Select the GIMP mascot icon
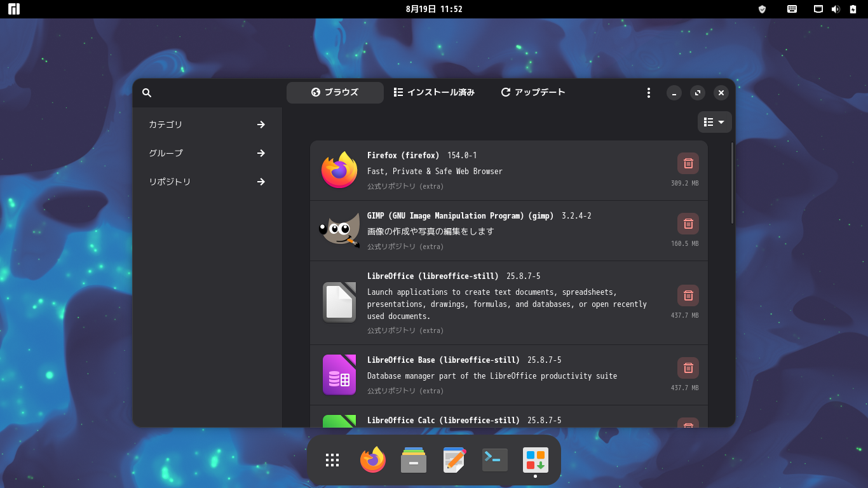 (x=339, y=231)
